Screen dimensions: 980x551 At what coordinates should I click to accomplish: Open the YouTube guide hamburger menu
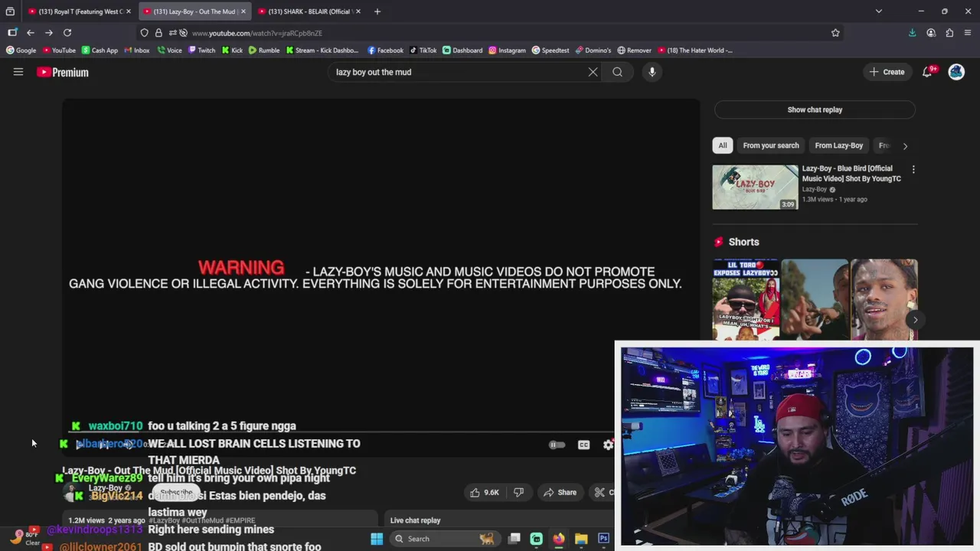(18, 72)
